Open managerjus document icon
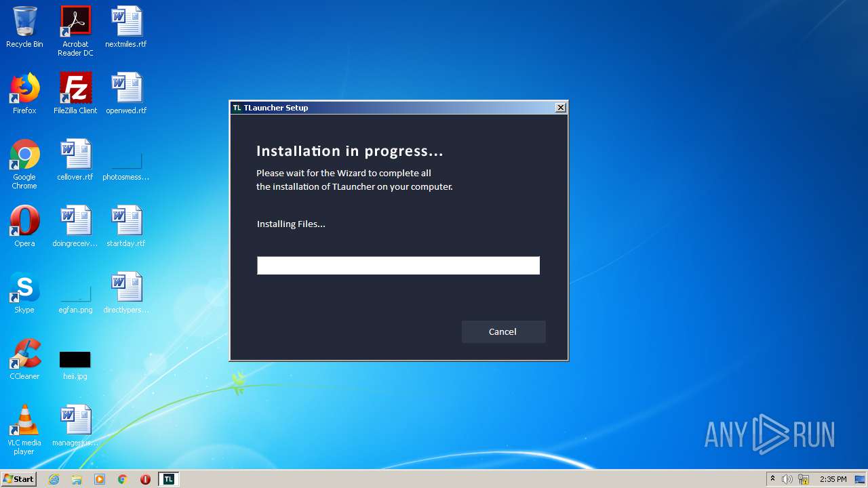Screen dimensions: 868x488 point(75,426)
